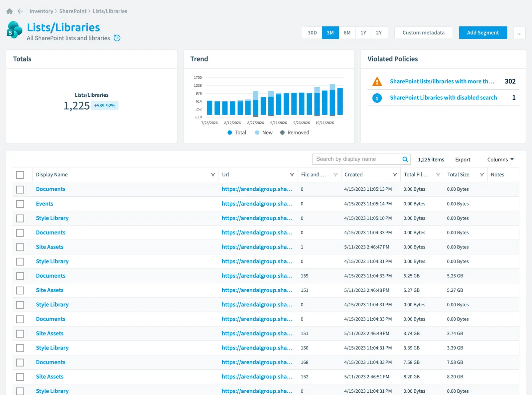Select the 30D time range

coord(312,33)
